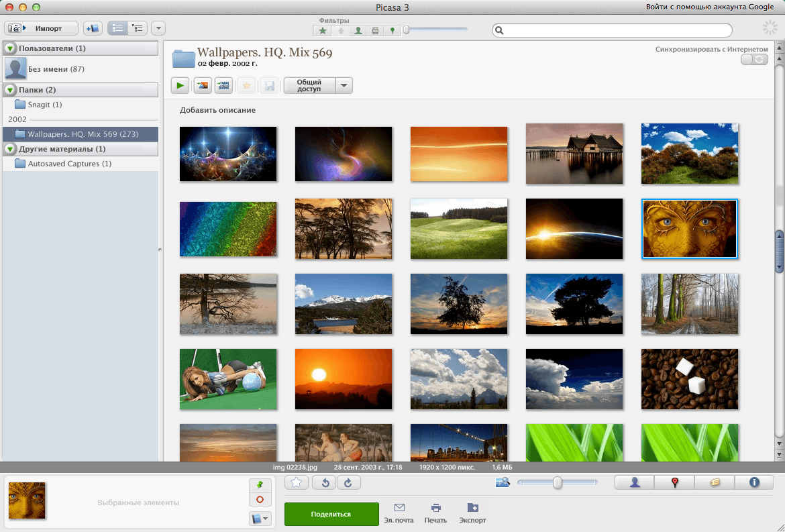Screen dimensions: 785x532
Task: Start slideshow with the green play button
Action: click(x=180, y=86)
